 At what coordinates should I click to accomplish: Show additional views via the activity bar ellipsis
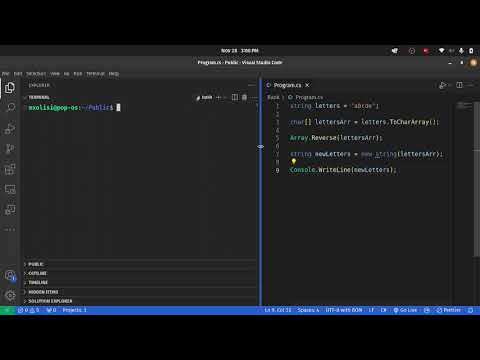tap(10, 229)
